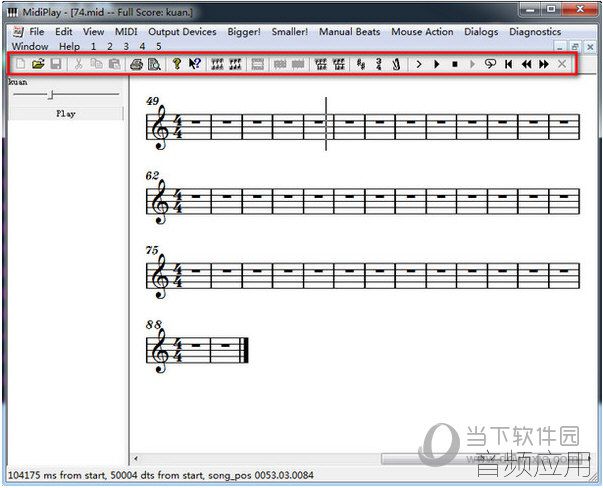Minimize the inner document window

click(560, 47)
